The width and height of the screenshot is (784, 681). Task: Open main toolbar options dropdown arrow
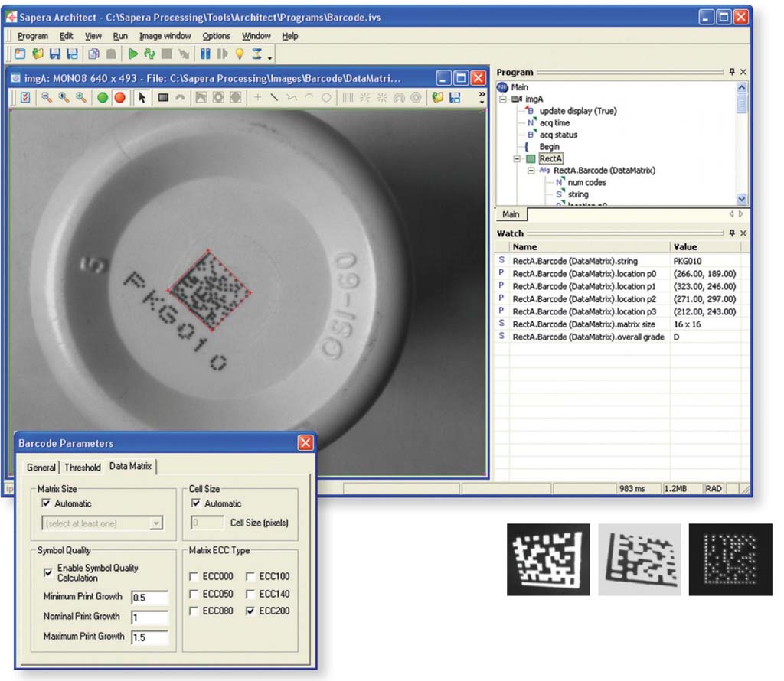pyautogui.click(x=270, y=58)
